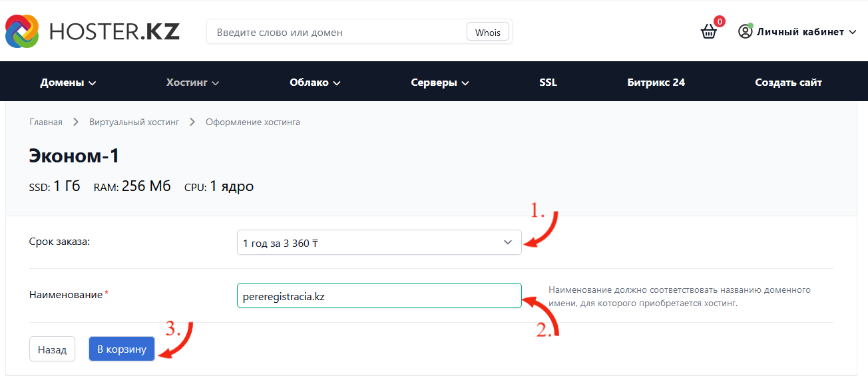Expand the Хостинг navigation dropdown
The image size is (868, 390).
192,83
